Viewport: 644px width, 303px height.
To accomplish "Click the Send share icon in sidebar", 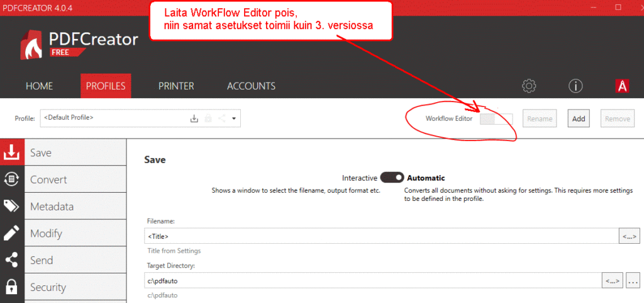I will pyautogui.click(x=11, y=260).
